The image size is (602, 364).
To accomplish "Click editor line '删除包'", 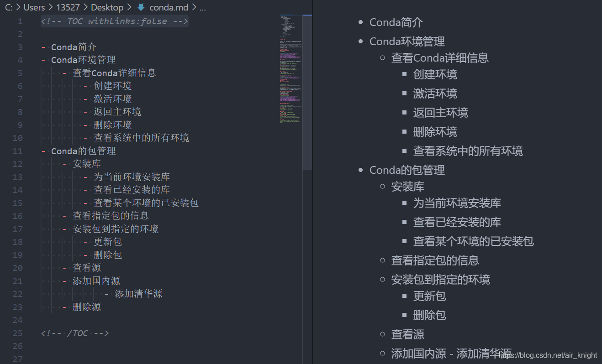I will [108, 255].
